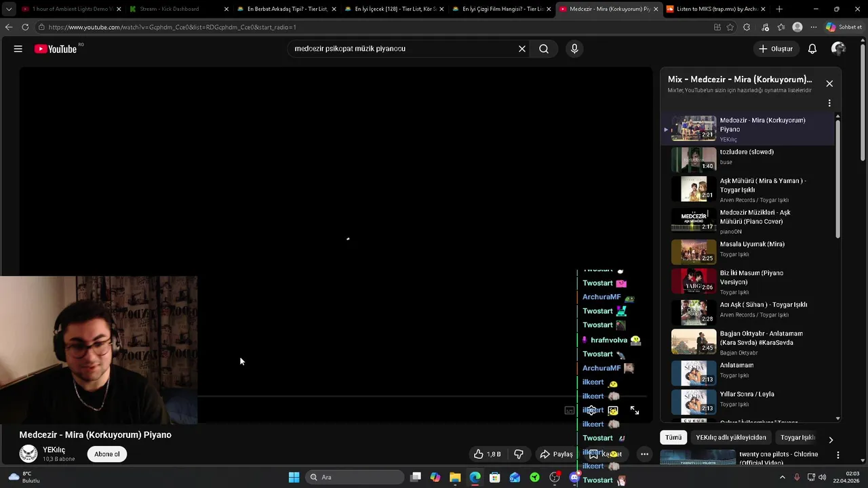
Task: Play Aşk Mühürü ( Mira & Yaman ) item
Action: (x=748, y=189)
